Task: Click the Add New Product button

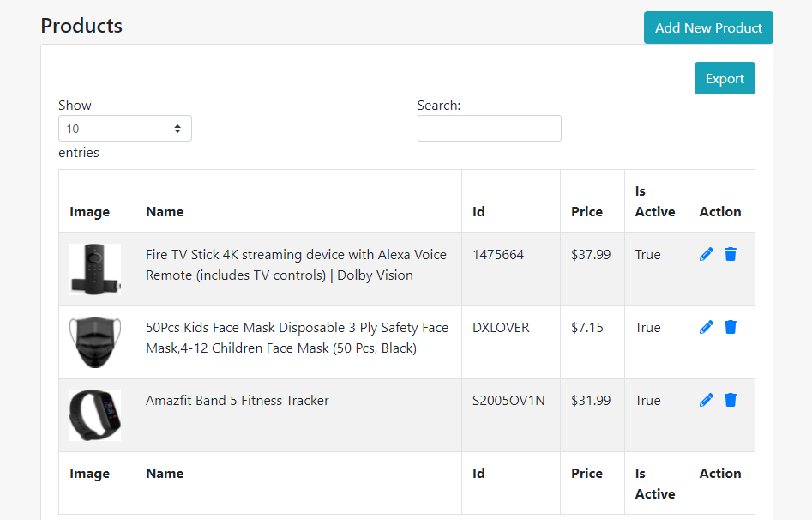Action: pyautogui.click(x=708, y=27)
